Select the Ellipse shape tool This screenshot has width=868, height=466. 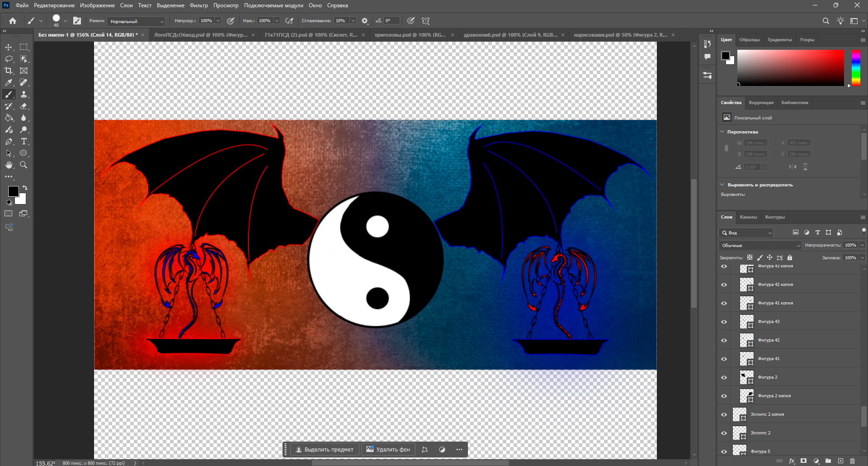tap(24, 153)
